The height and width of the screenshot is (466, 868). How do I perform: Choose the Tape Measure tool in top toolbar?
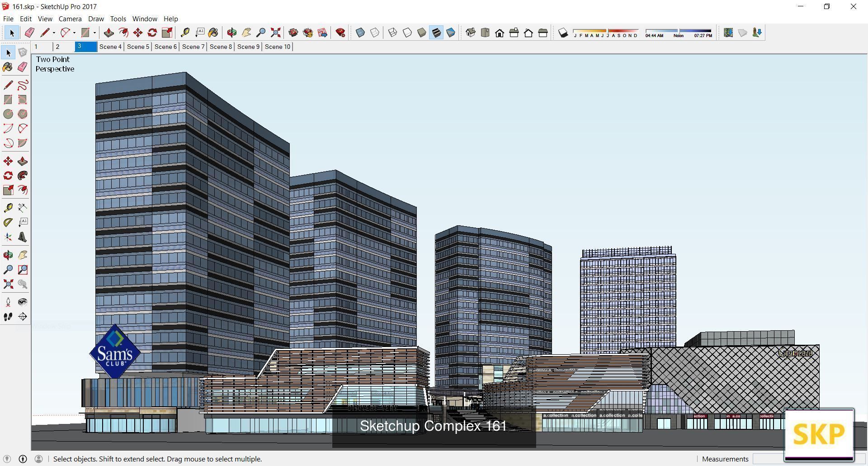tap(185, 33)
